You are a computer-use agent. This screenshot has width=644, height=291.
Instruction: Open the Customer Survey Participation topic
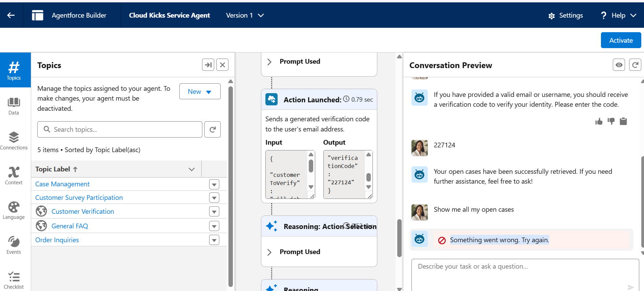tap(79, 198)
